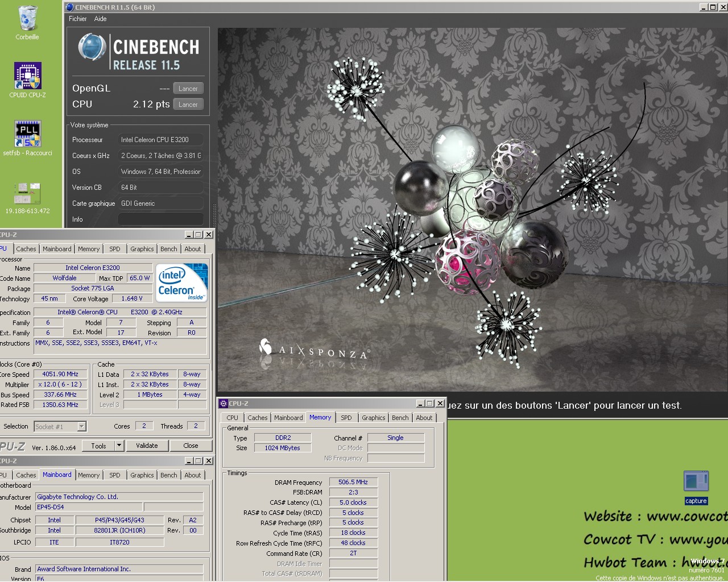The height and width of the screenshot is (582, 728).
Task: Click the mainboard Model field EP45-DS4
Action: [x=89, y=507]
